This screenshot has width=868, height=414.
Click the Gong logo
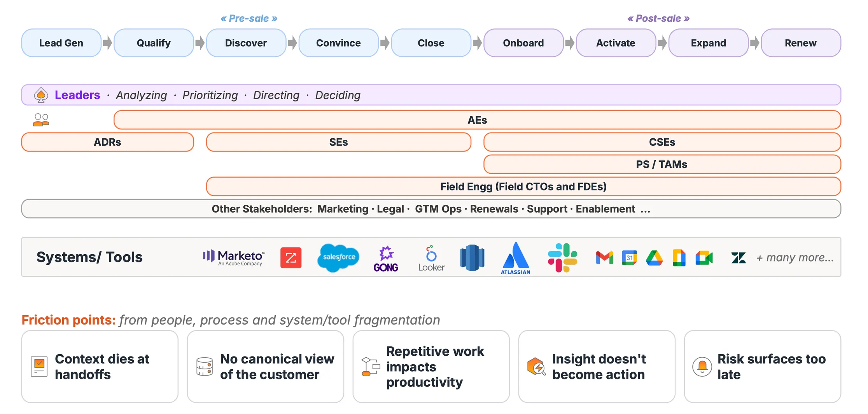point(386,259)
